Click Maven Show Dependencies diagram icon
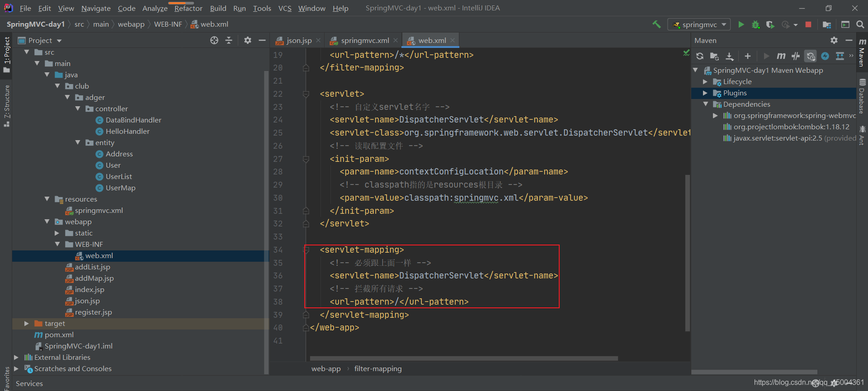868x391 pixels. point(840,56)
